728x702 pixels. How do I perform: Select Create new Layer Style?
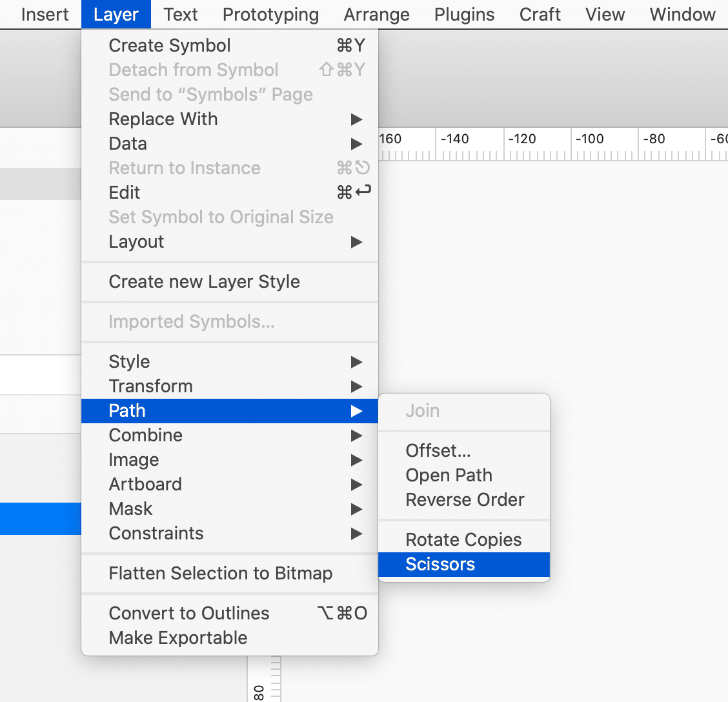pos(204,282)
